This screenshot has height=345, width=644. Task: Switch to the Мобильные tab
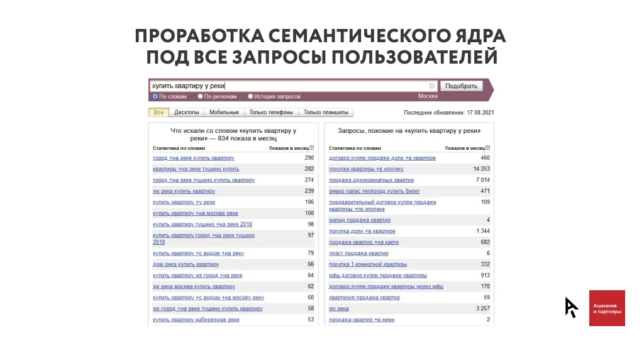pyautogui.click(x=224, y=113)
